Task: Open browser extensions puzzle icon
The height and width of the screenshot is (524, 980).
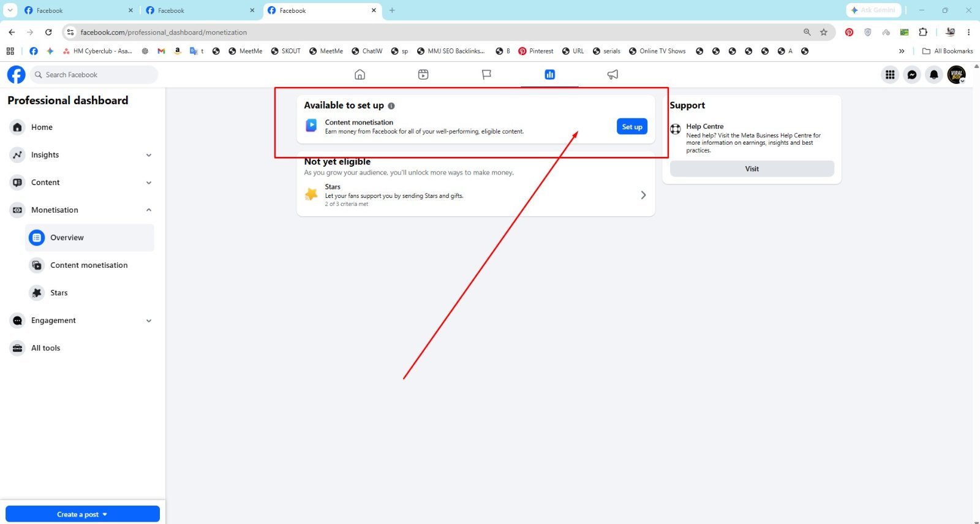Action: (x=923, y=32)
